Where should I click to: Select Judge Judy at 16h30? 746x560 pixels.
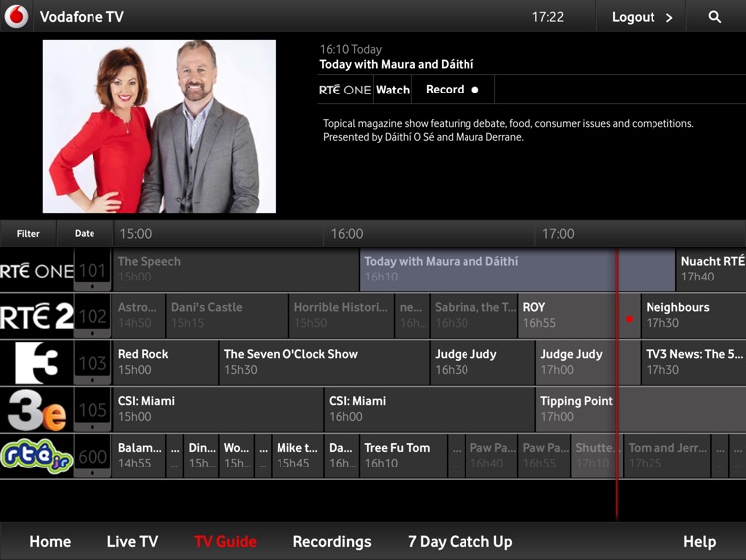482,363
